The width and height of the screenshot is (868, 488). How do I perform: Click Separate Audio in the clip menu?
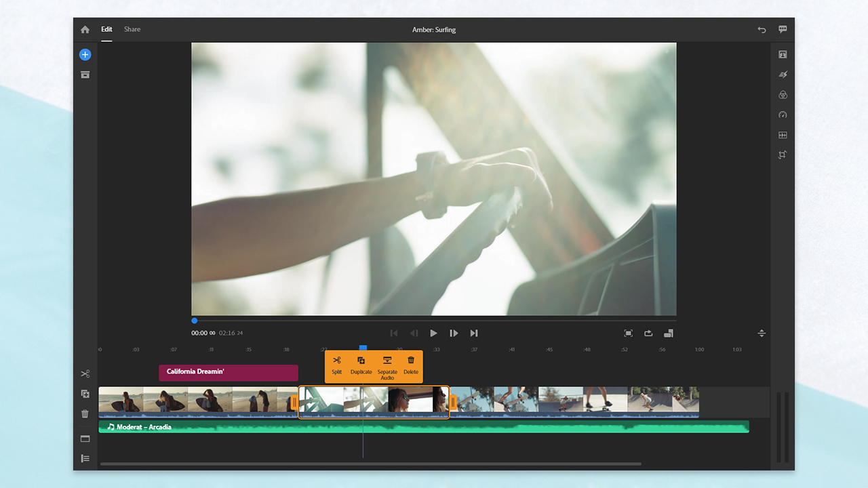387,366
